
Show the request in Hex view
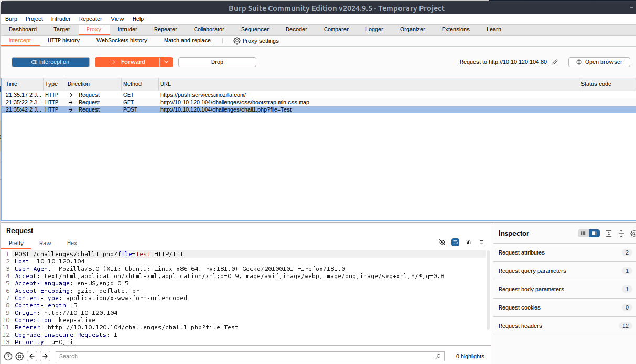[x=72, y=243]
